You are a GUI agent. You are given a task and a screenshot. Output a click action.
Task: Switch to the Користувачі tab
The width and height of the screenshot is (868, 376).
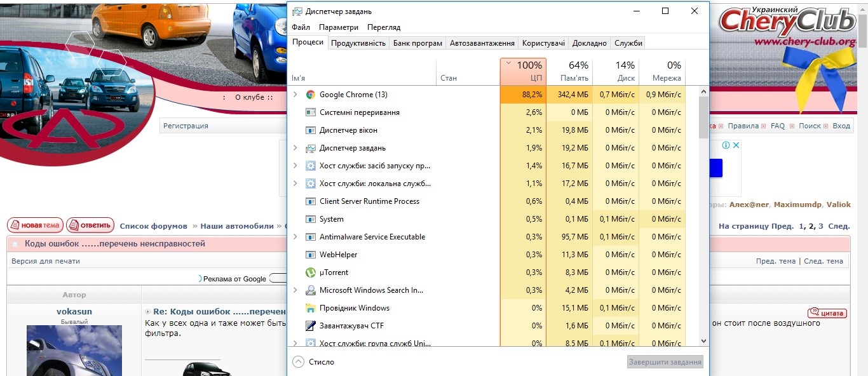pyautogui.click(x=543, y=43)
